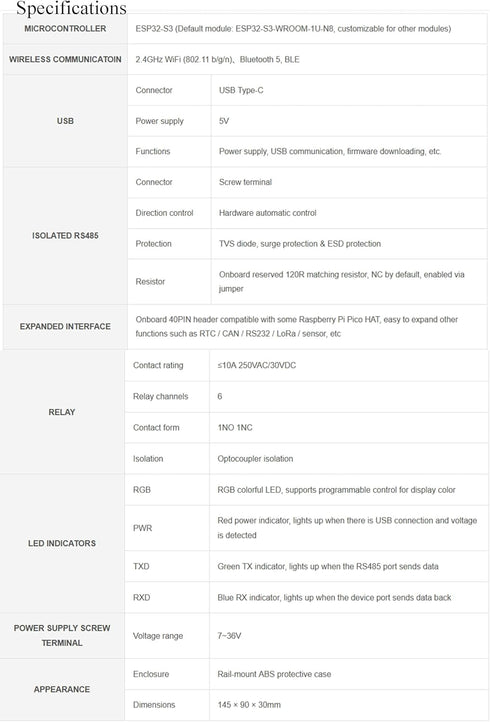Select the MICROCONTROLLER row header
Viewport: 490px width, 722px height.
coord(65,29)
